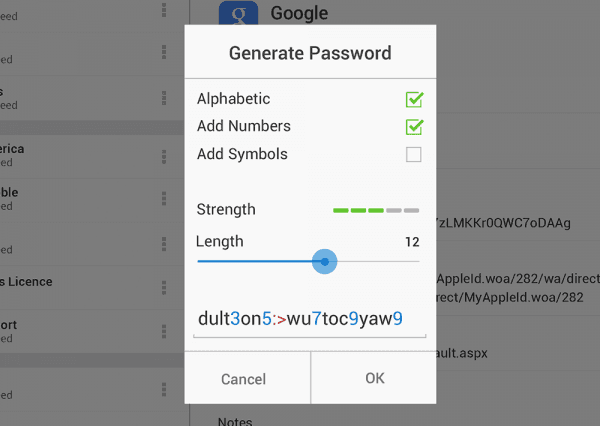Open overflow menu for the erica entry
This screenshot has height=426, width=600.
[x=164, y=157]
